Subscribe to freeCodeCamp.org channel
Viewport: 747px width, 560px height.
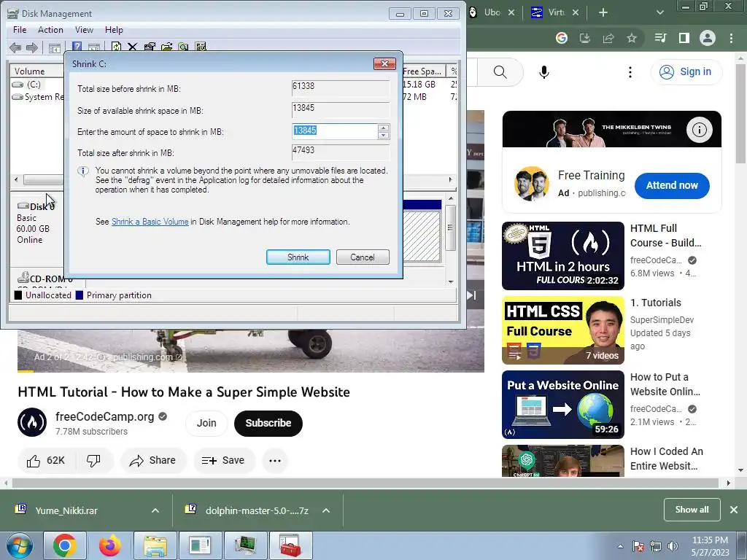(268, 423)
